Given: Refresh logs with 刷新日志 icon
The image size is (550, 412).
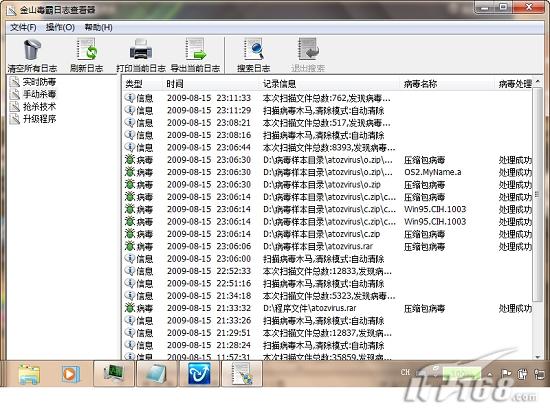Looking at the screenshot, I should 87,49.
